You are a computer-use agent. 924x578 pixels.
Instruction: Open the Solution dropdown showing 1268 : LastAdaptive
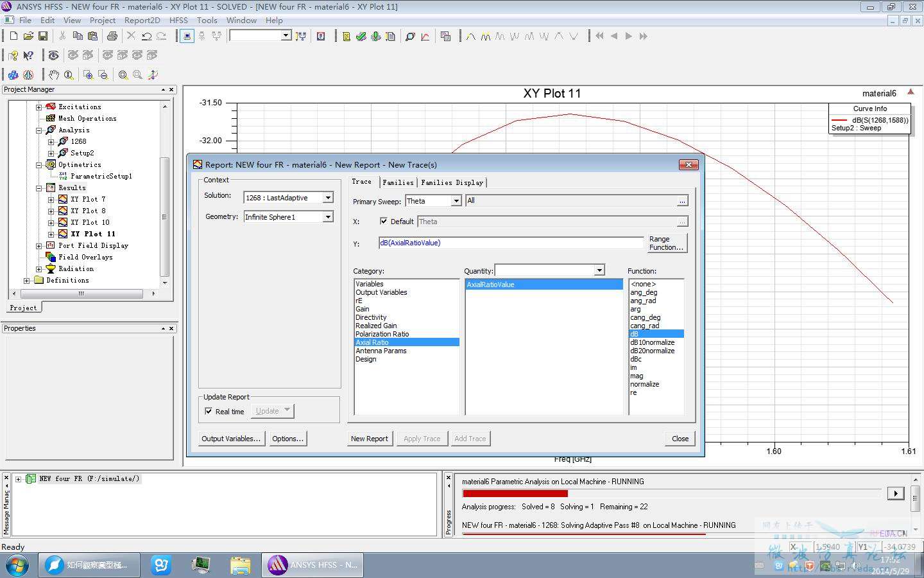click(328, 198)
